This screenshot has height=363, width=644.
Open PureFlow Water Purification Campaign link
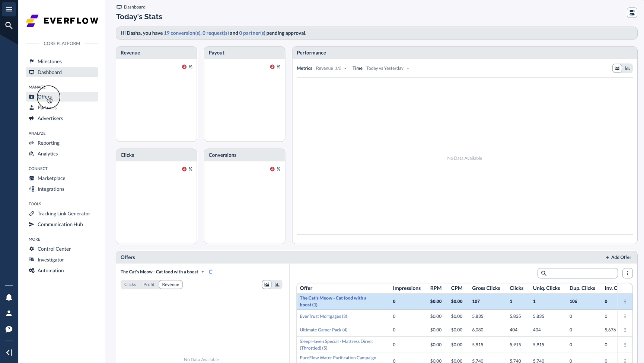[x=338, y=359]
